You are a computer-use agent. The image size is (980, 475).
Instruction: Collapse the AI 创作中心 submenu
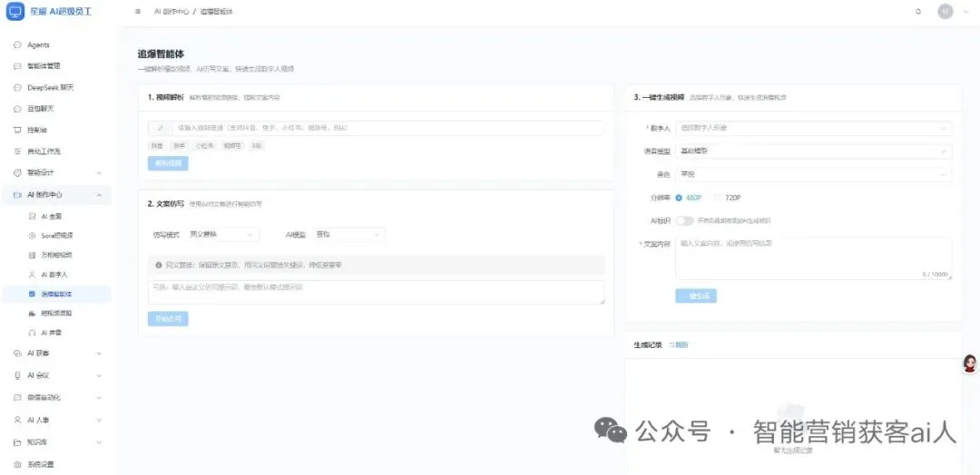point(99,195)
